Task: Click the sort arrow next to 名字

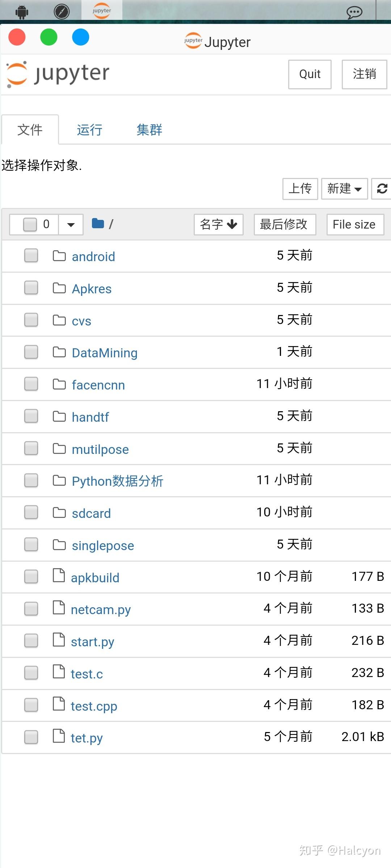Action: pyautogui.click(x=231, y=224)
